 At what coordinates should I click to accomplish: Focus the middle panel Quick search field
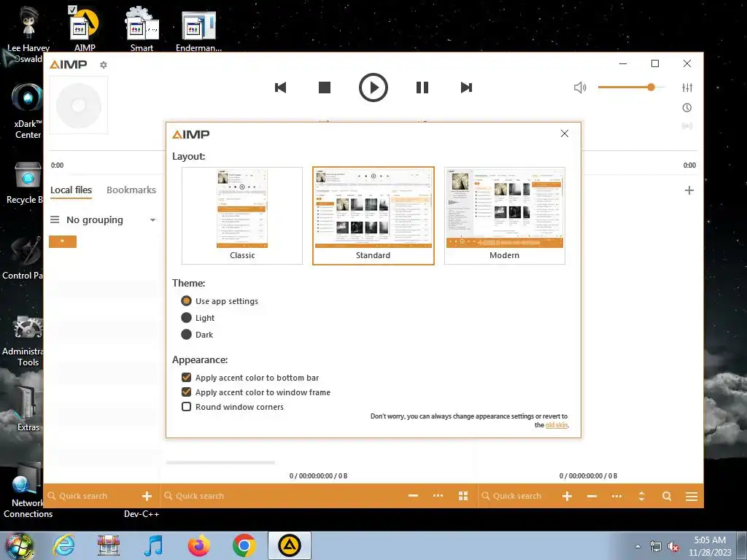281,496
